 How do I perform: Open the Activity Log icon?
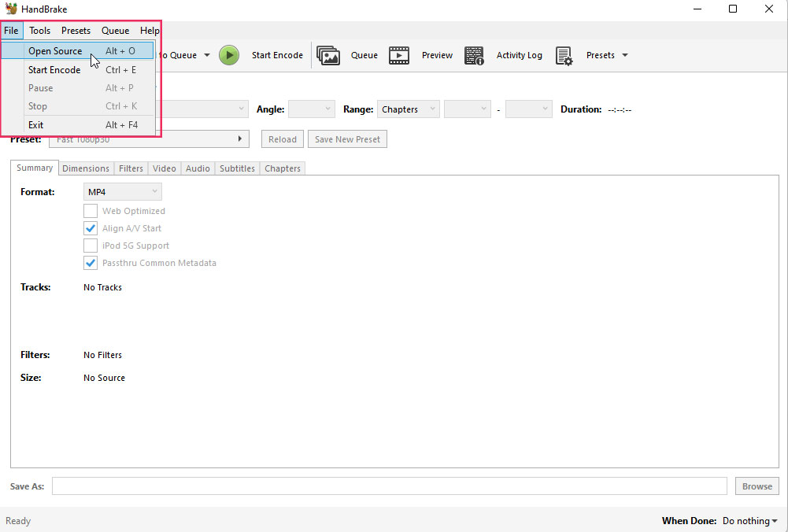[474, 55]
